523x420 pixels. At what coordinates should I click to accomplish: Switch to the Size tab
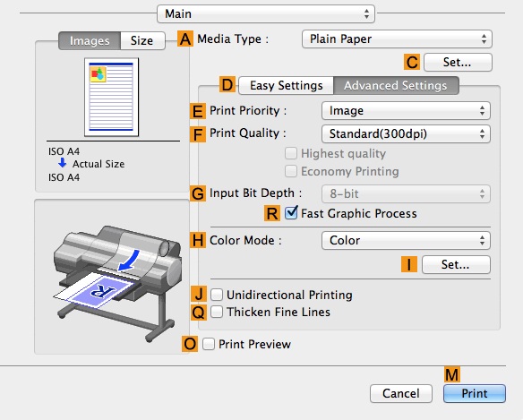[142, 40]
